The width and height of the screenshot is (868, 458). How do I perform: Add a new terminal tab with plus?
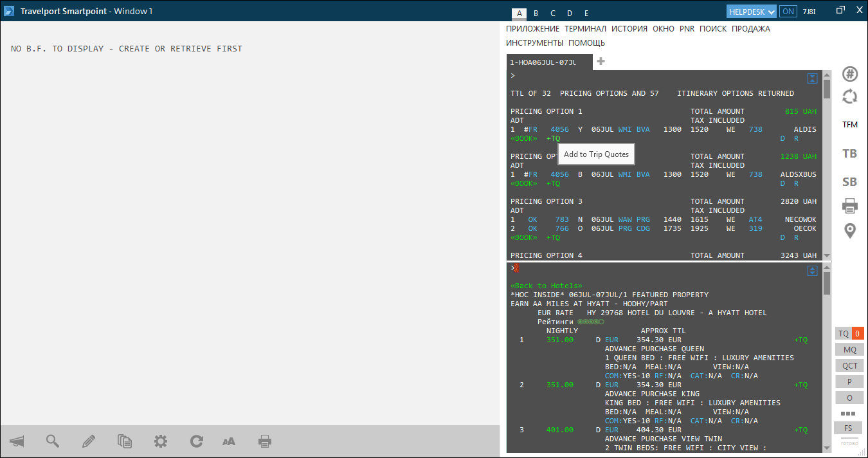pyautogui.click(x=601, y=62)
